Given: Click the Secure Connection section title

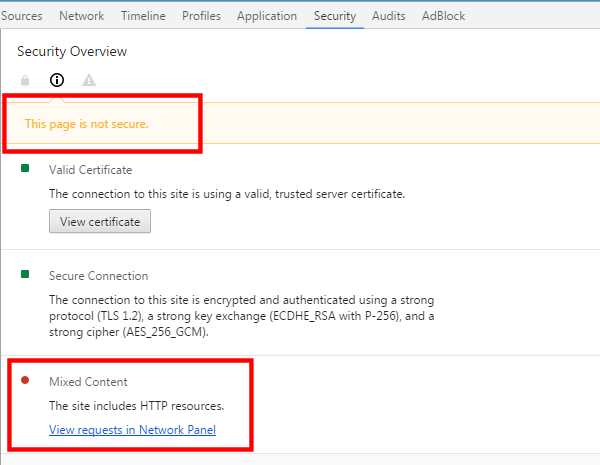Looking at the screenshot, I should 98,276.
